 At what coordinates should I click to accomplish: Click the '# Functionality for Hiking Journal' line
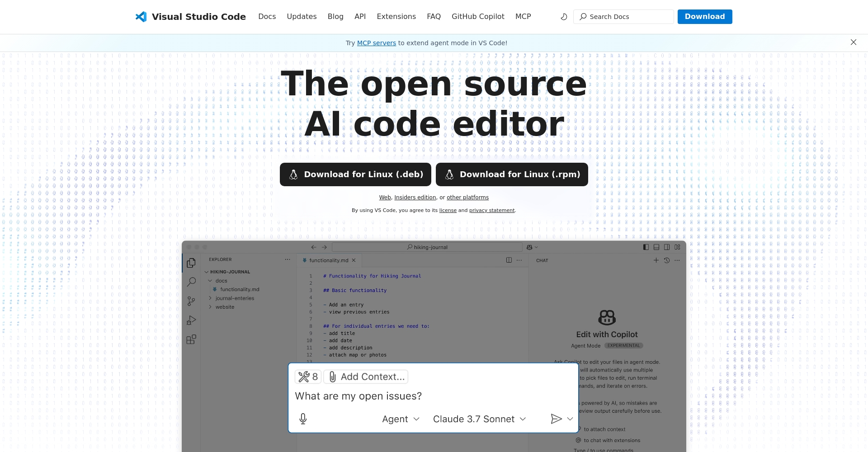coord(372,276)
